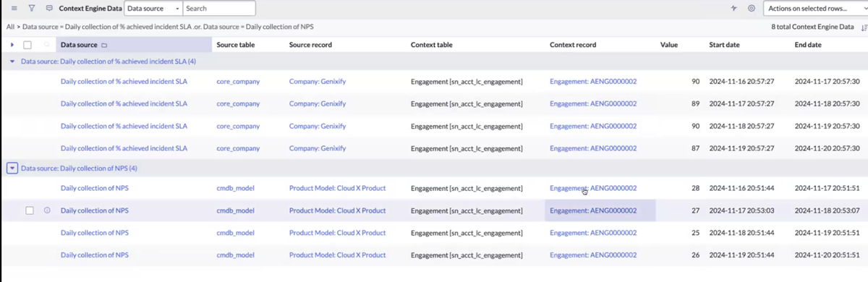Collapse the Daily collection of NPS group
Image resolution: width=868 pixels, height=282 pixels.
tap(12, 168)
